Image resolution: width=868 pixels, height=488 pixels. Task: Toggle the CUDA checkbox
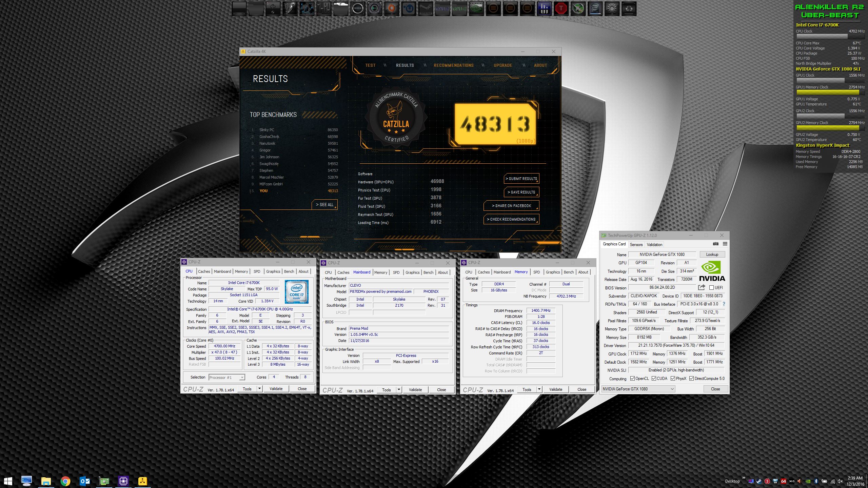(654, 379)
